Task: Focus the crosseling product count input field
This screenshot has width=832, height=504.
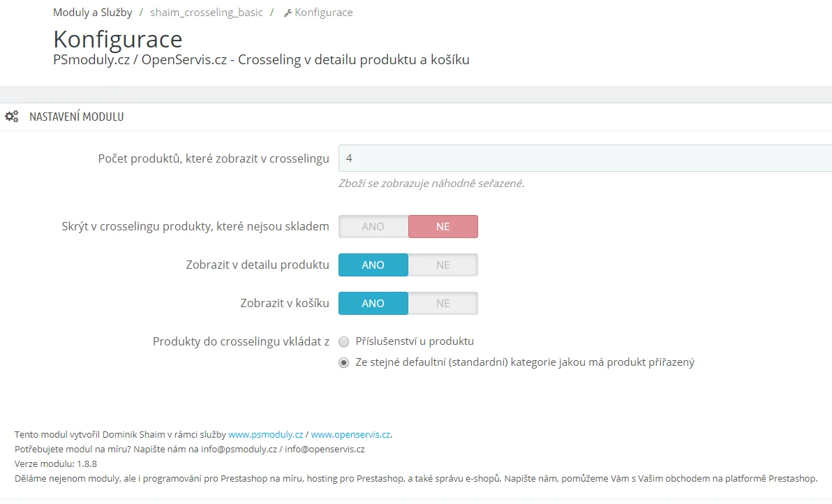Action: (585, 158)
